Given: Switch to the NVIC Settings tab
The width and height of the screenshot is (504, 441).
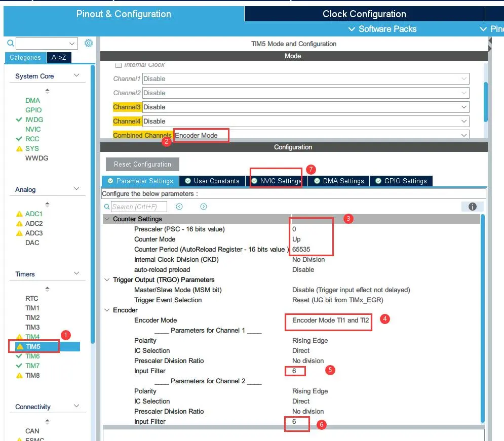Looking at the screenshot, I should pyautogui.click(x=276, y=181).
